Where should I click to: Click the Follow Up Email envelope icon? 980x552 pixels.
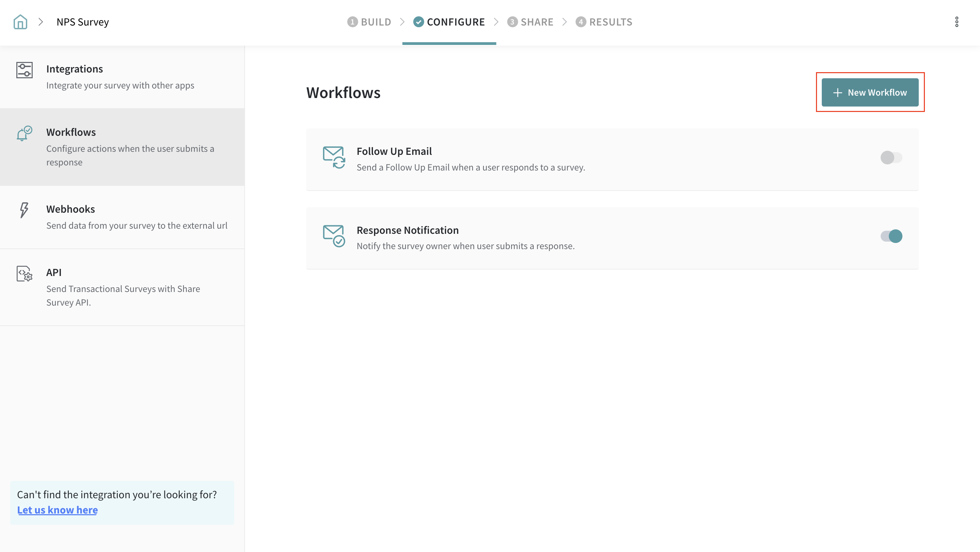(x=333, y=157)
